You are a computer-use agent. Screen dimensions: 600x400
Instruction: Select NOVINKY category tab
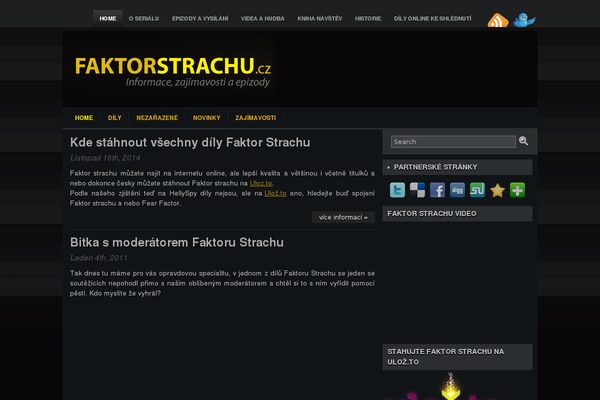207,118
